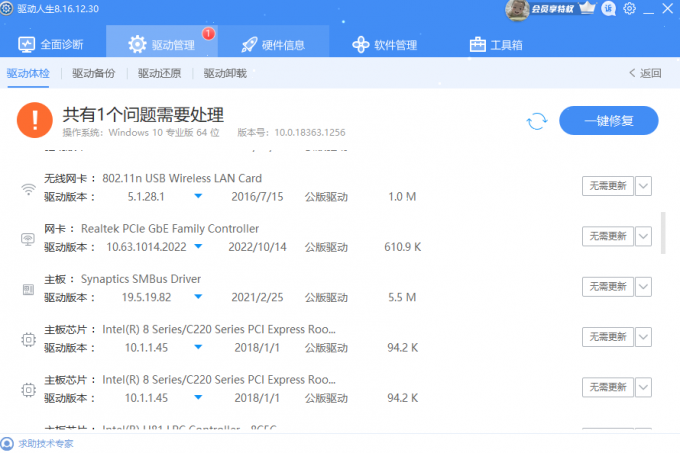Screen dimensions: 680x453
Task: Select the 驱动备份 sub-tab
Action: (x=94, y=73)
